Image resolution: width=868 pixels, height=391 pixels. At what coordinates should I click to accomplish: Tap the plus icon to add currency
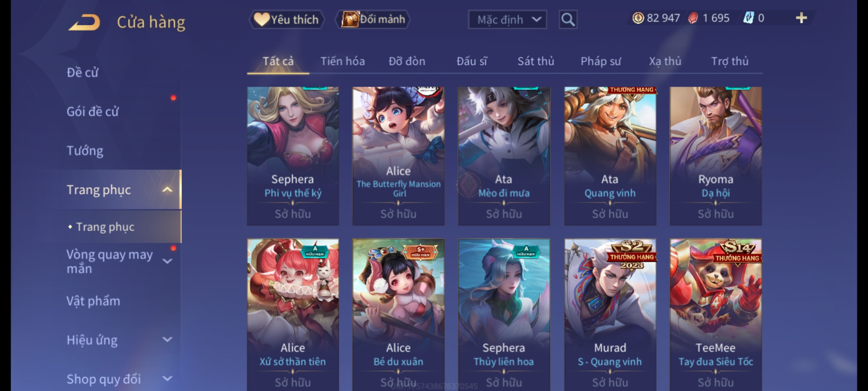(x=801, y=18)
